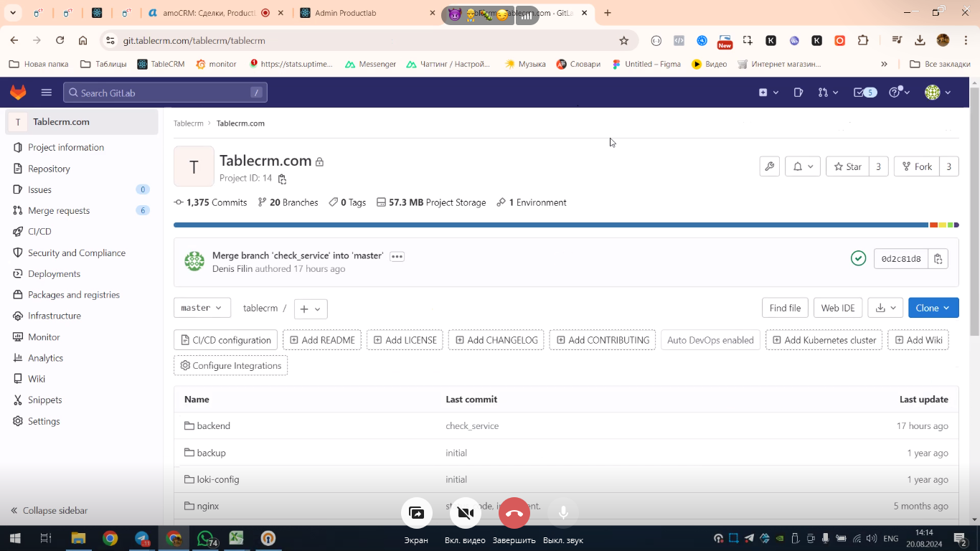Image resolution: width=980 pixels, height=551 pixels.
Task: View the passed pipeline status icon
Action: click(x=858, y=258)
